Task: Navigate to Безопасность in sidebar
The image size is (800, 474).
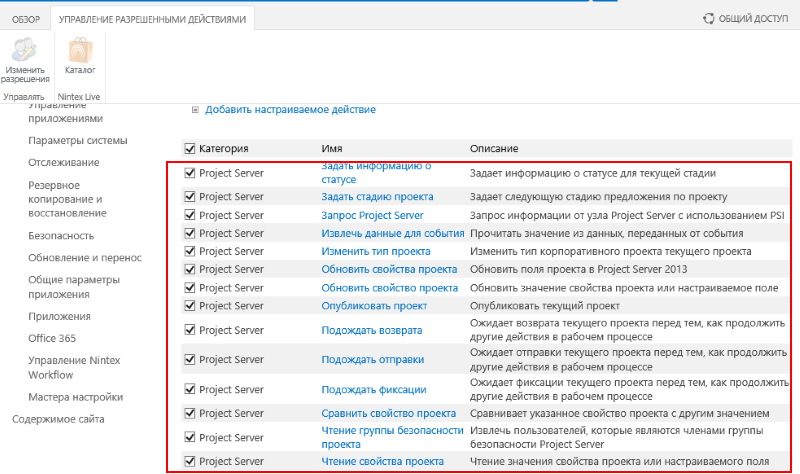Action: (61, 236)
